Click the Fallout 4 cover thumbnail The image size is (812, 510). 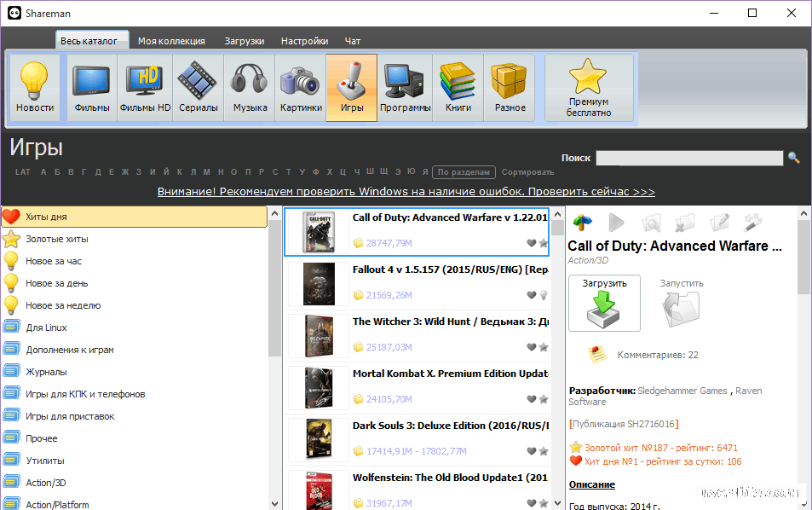(319, 283)
